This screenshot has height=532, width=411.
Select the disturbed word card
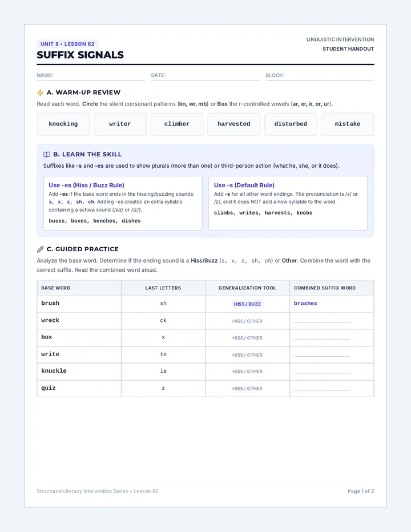(291, 124)
